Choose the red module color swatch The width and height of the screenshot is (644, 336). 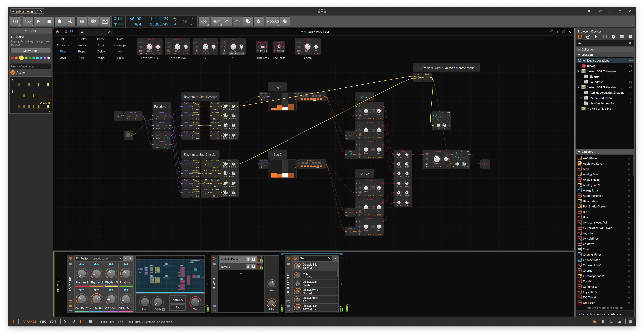click(13, 58)
